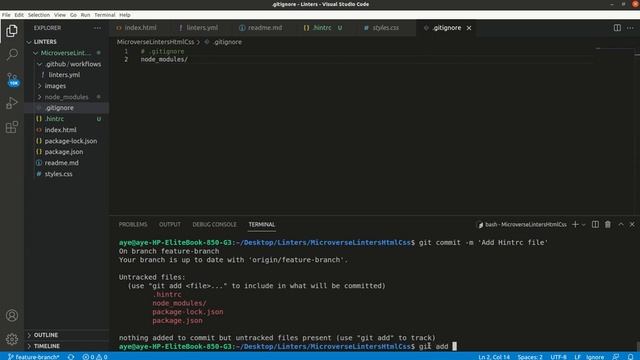The image size is (640, 360).
Task: Open the errors and warnings status indicator
Action: coord(95,357)
